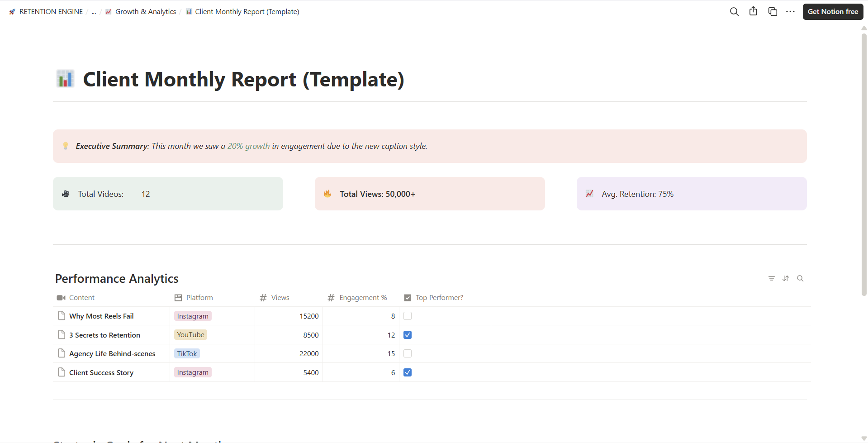The image size is (868, 443).
Task: Click engagement value 6 cell
Action: tap(361, 372)
